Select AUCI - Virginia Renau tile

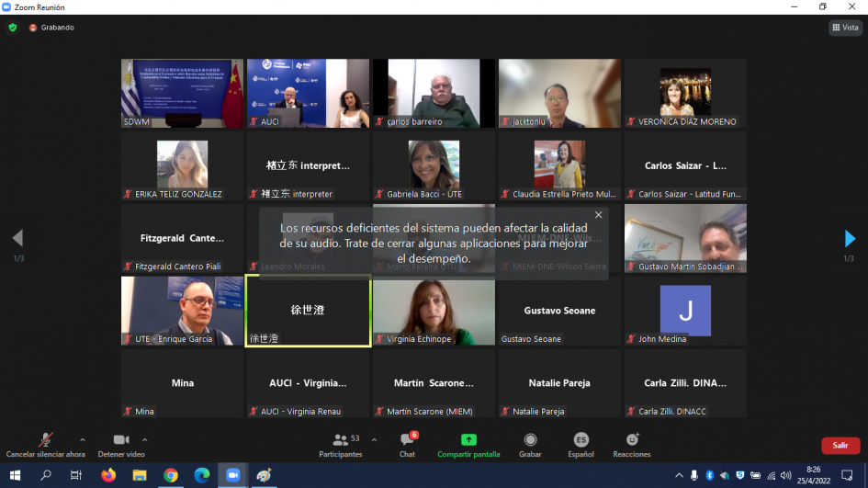coord(308,383)
